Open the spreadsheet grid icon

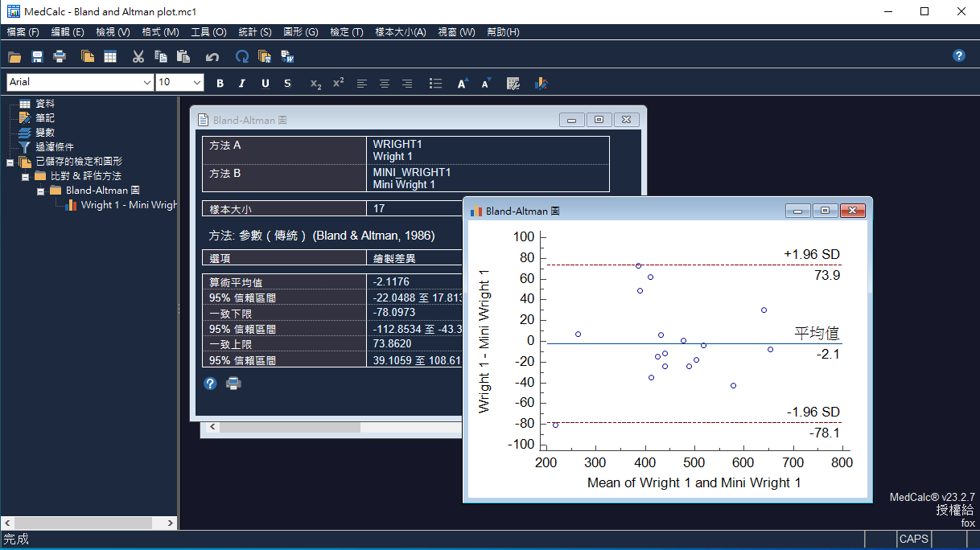pos(110,56)
